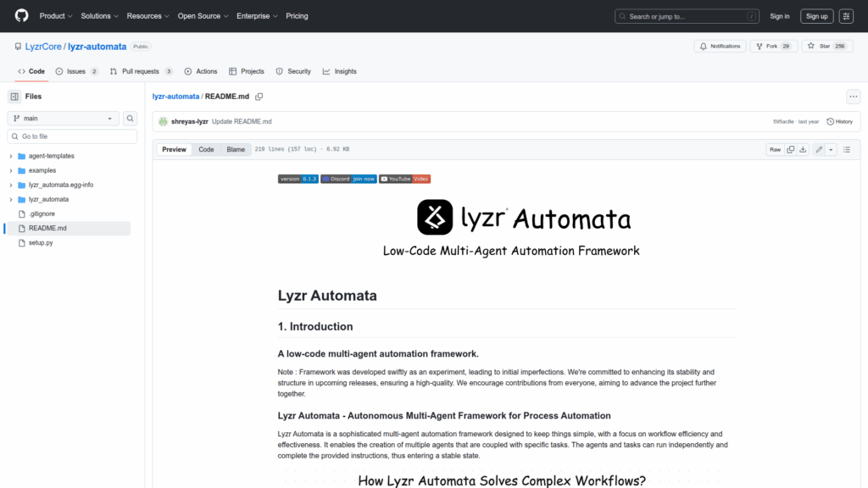Image resolution: width=868 pixels, height=488 pixels.
Task: Click the GitHub logo in the header
Action: click(x=21, y=16)
